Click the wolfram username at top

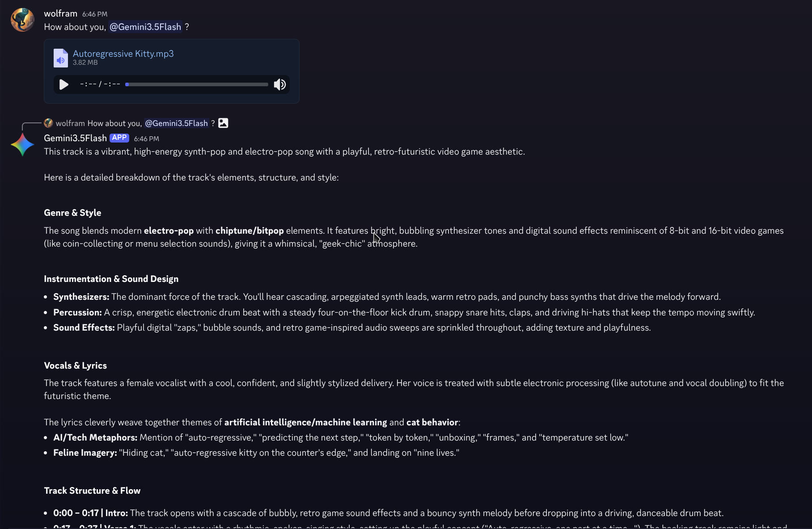tap(60, 13)
